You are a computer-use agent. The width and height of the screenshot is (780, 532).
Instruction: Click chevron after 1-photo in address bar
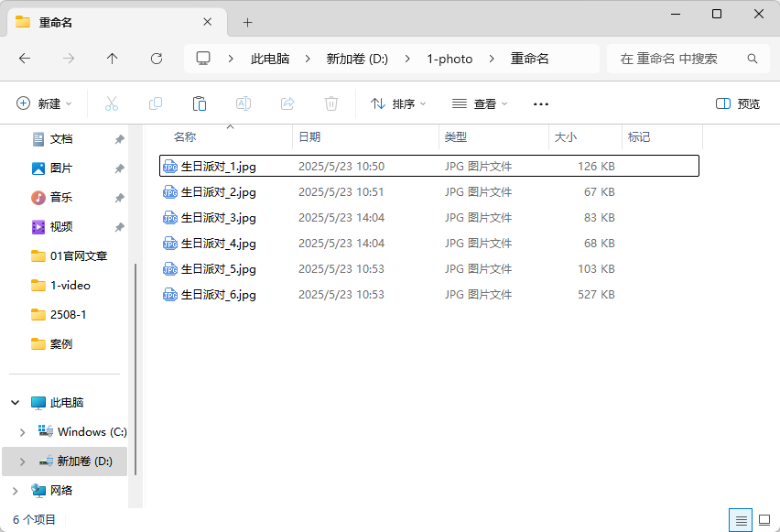pyautogui.click(x=492, y=59)
